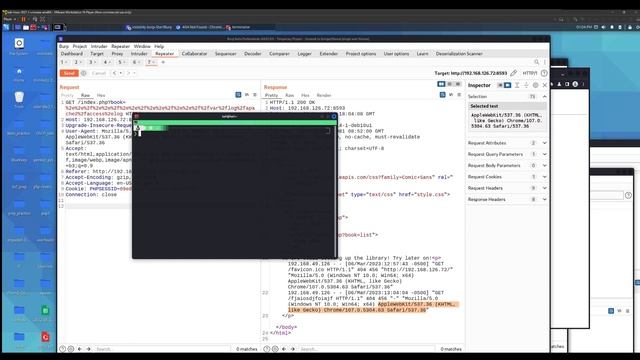
Task: Open the forward history dropdown arrow
Action: 134,73
